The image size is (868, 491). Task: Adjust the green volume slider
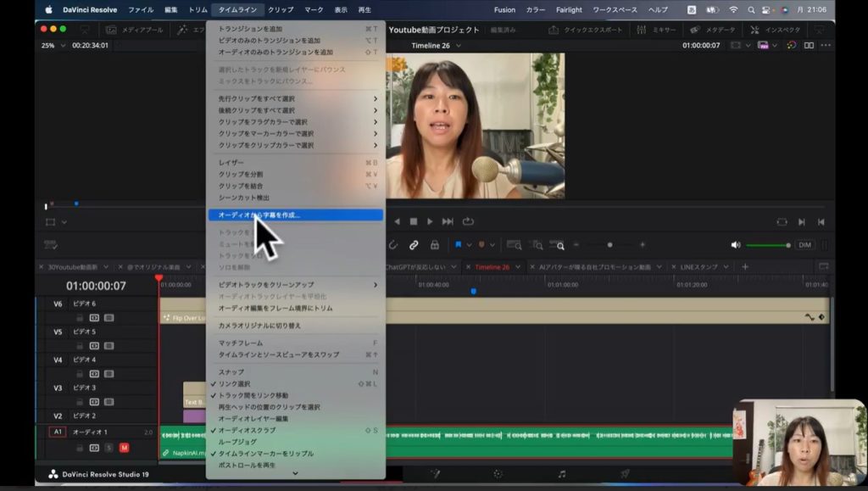(x=767, y=245)
